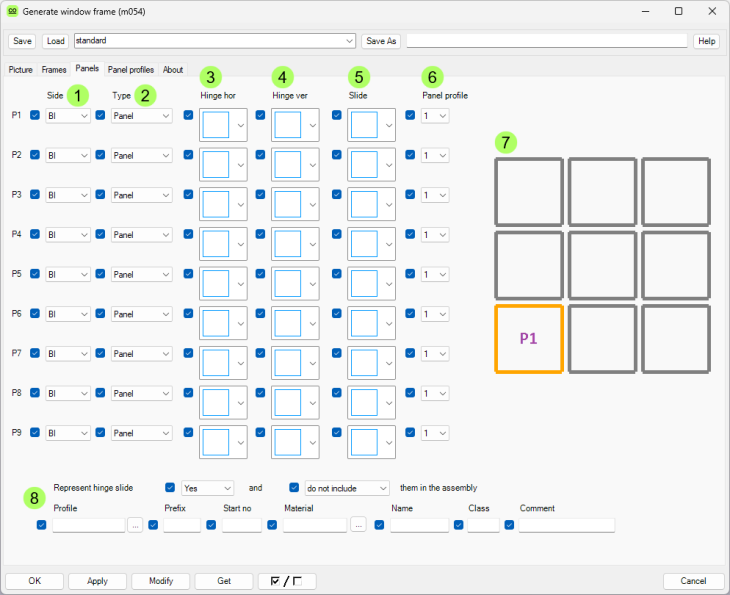Toggle the P5 Slide checkbox
The image size is (730, 595).
click(x=337, y=273)
